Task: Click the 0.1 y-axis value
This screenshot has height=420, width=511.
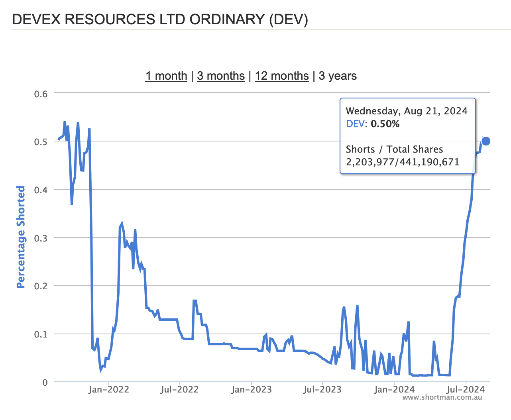Action: (41, 334)
